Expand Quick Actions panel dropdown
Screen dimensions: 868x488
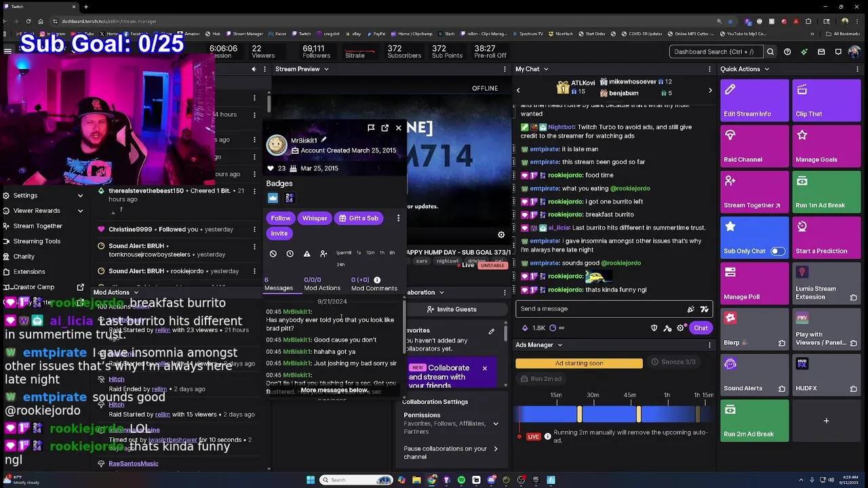tap(767, 69)
